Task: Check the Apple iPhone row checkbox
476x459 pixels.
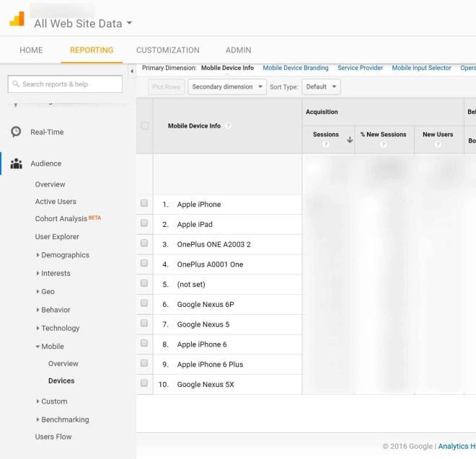Action: click(144, 203)
